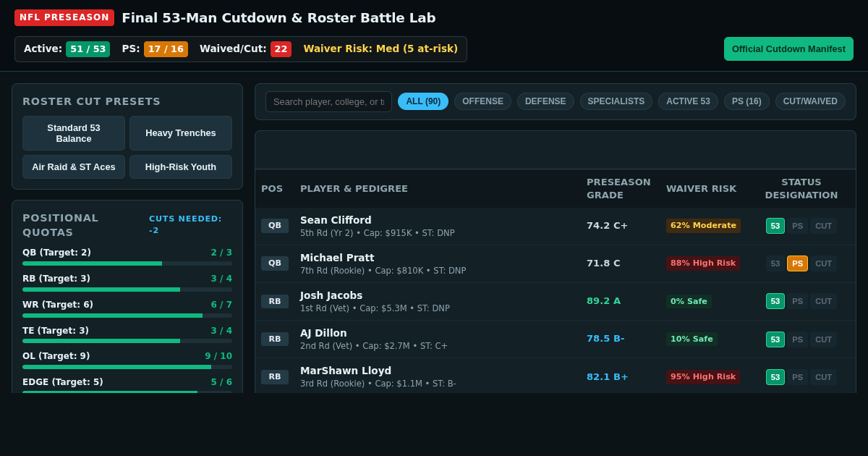Set Josh Jacobs status to 53

tap(775, 301)
